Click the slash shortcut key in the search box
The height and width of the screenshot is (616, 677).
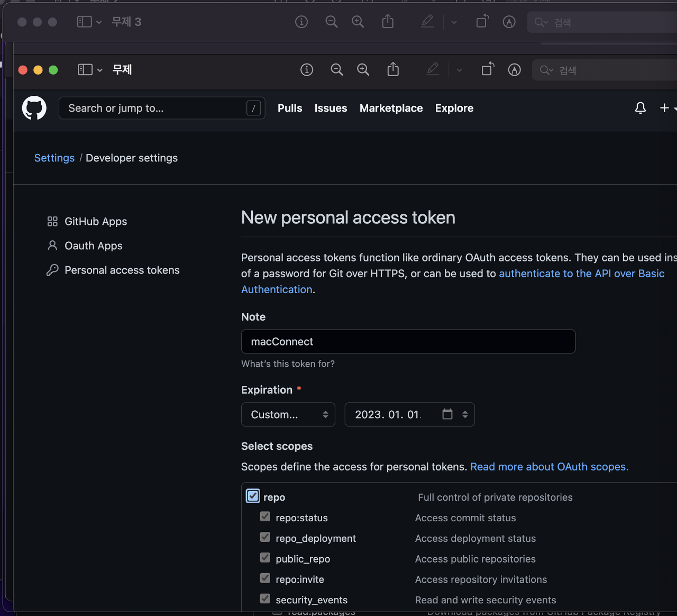click(254, 108)
